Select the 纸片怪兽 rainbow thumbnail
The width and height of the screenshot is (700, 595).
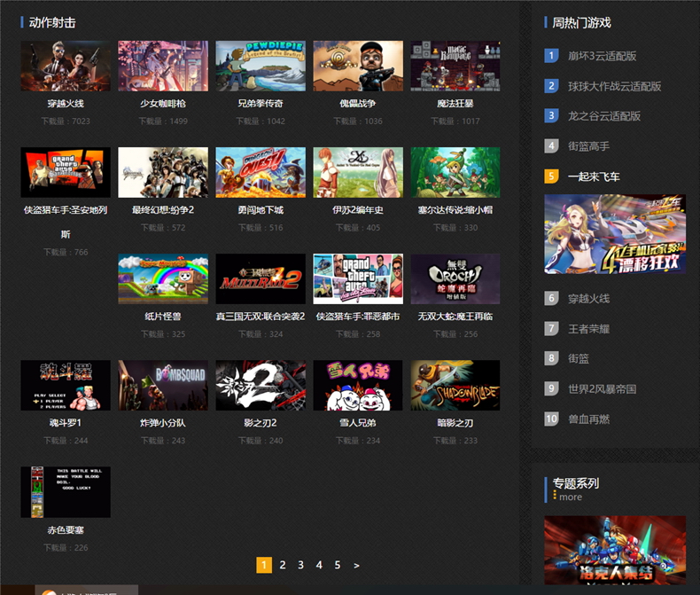point(163,279)
